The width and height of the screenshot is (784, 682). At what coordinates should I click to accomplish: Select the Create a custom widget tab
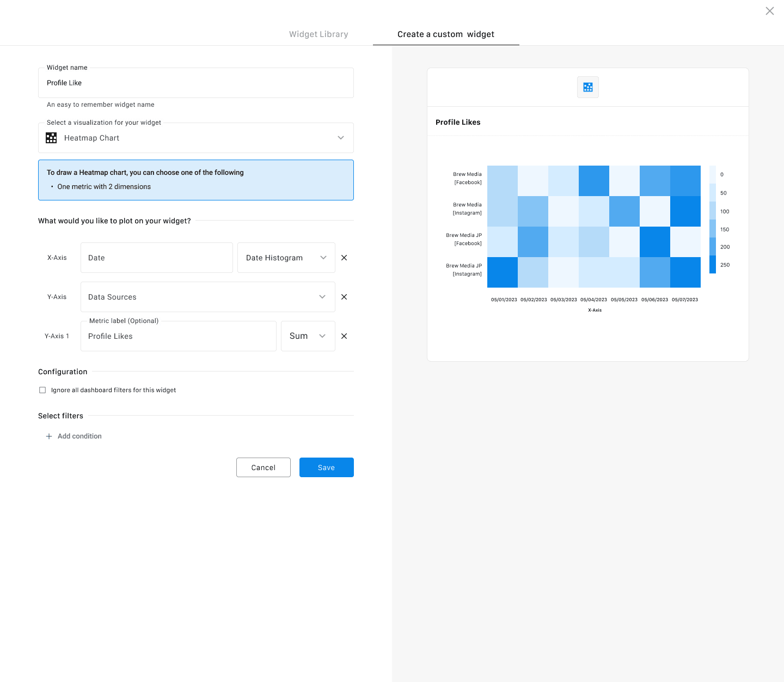[x=446, y=34]
